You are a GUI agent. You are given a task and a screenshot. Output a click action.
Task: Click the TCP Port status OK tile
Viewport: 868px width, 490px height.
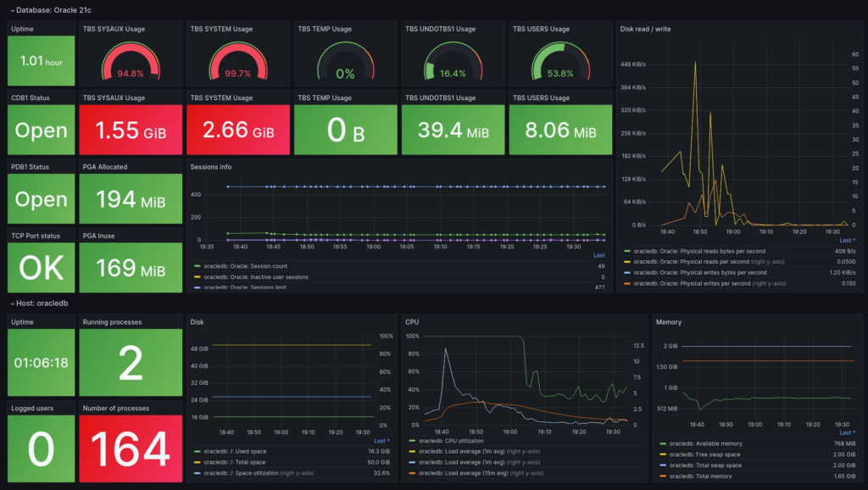pos(42,268)
